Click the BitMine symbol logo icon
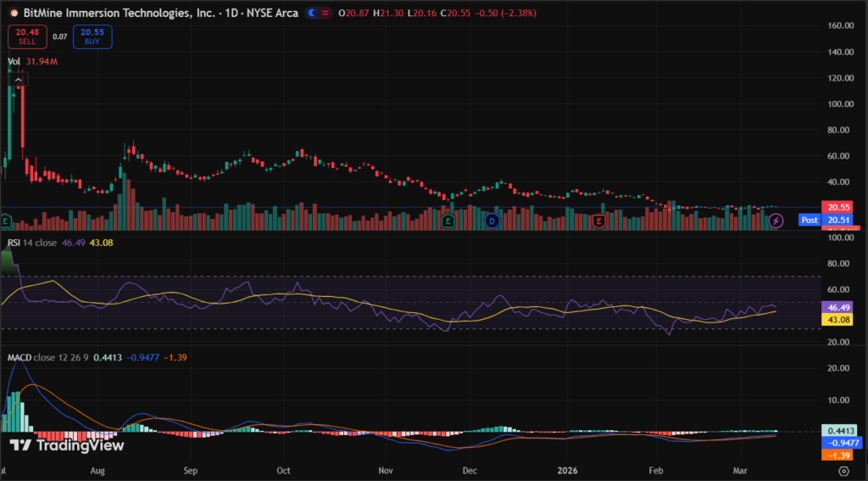This screenshot has width=868, height=481. [14, 14]
